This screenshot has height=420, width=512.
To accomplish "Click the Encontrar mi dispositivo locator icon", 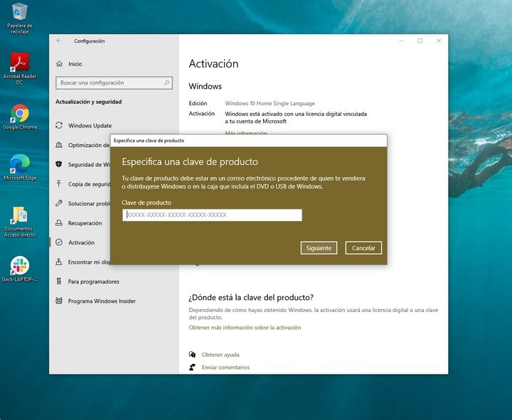I will pos(59,262).
